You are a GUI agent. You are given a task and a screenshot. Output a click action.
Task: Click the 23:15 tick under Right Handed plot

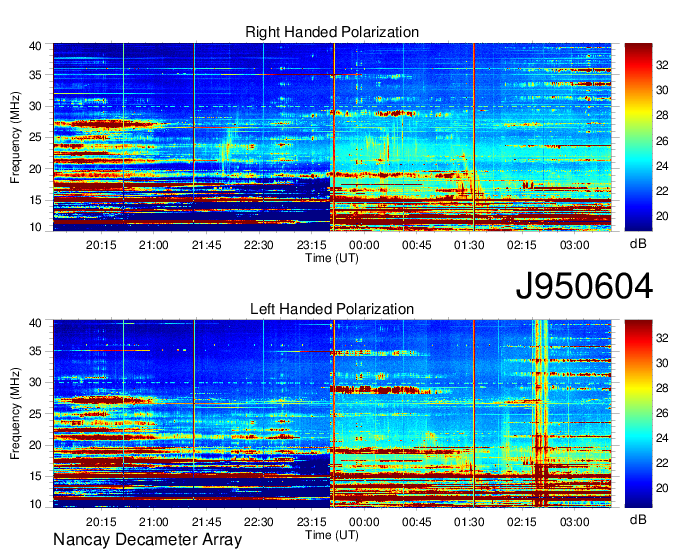coord(311,245)
